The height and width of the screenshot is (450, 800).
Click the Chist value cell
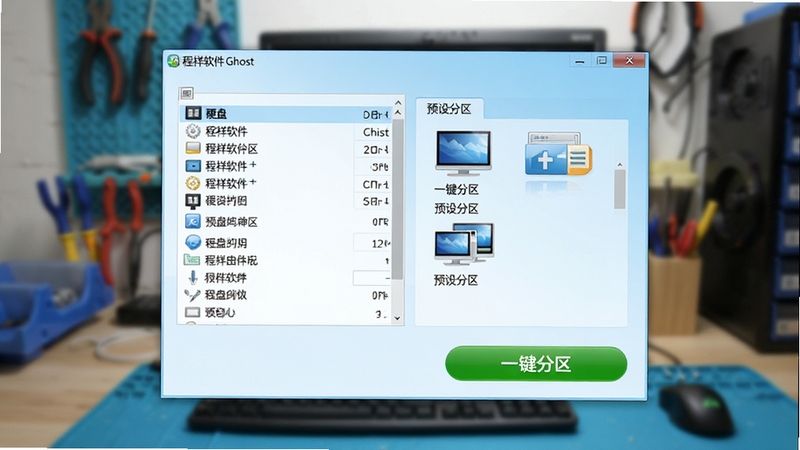[374, 132]
